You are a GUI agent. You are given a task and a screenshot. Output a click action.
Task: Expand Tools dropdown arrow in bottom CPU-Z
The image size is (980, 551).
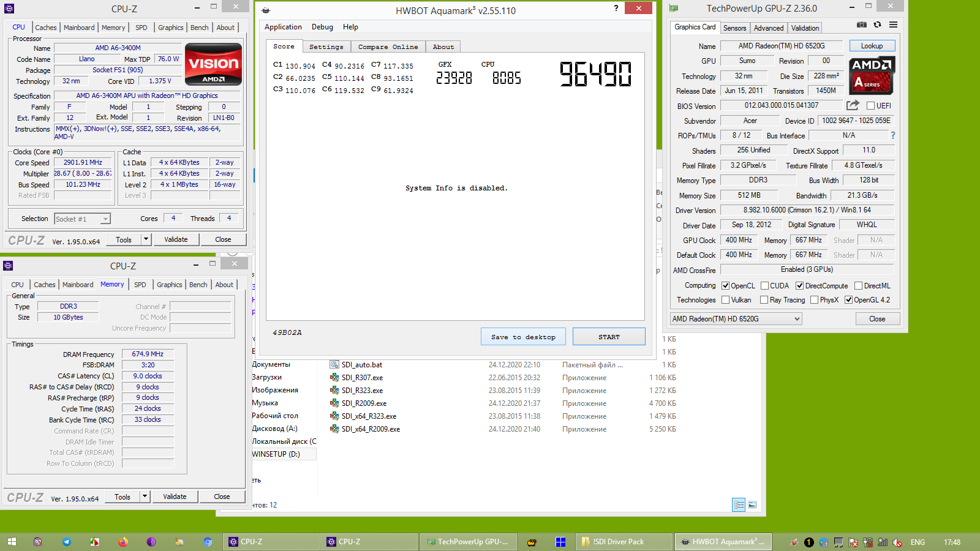coord(145,497)
